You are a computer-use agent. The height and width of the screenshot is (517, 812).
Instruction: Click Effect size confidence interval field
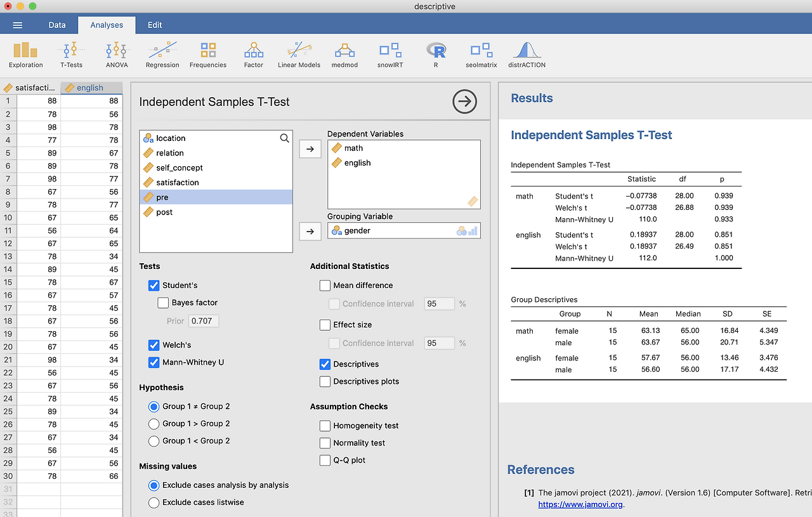439,343
